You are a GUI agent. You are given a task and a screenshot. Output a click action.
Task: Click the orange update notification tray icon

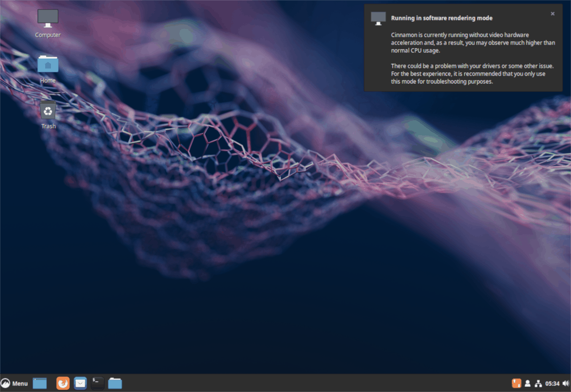tap(516, 383)
